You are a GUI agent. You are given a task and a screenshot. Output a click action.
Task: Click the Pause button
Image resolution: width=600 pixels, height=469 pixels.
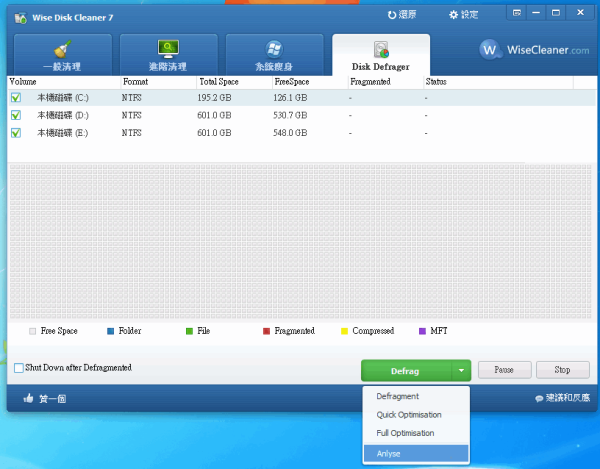click(x=503, y=370)
